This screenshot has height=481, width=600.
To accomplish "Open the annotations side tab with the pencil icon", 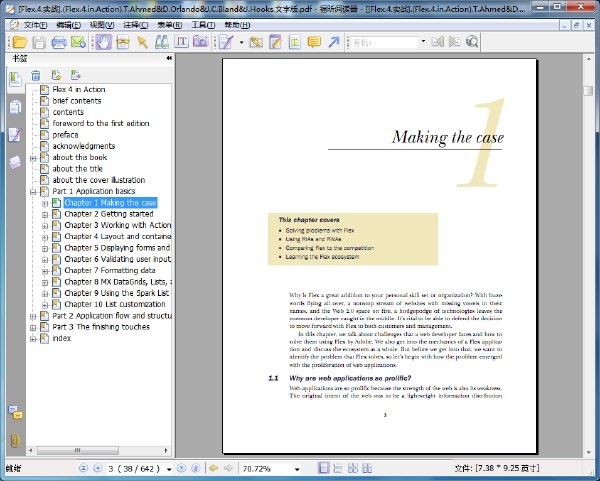I will [x=15, y=135].
